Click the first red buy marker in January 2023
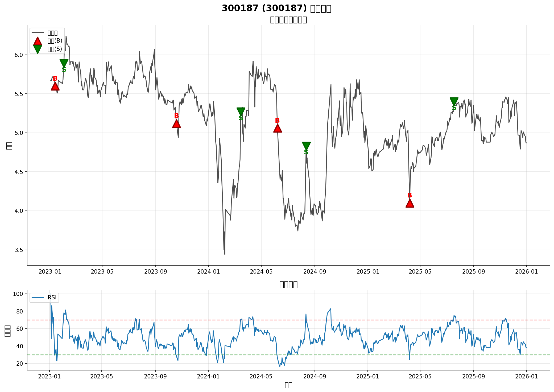The image size is (554, 392). tap(55, 86)
